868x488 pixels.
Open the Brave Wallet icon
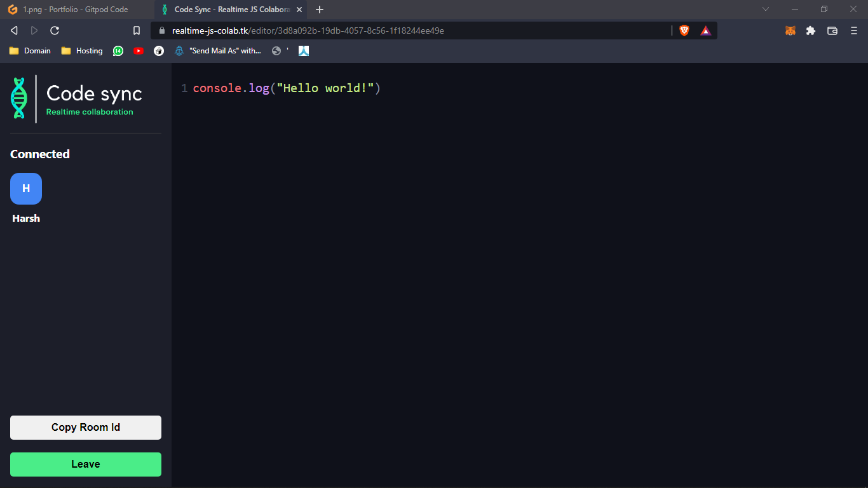click(832, 30)
